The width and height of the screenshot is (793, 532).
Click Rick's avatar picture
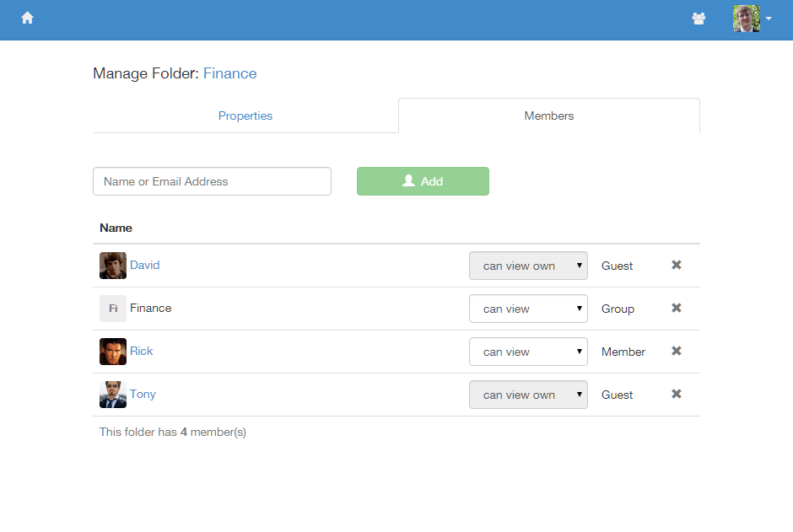(113, 352)
